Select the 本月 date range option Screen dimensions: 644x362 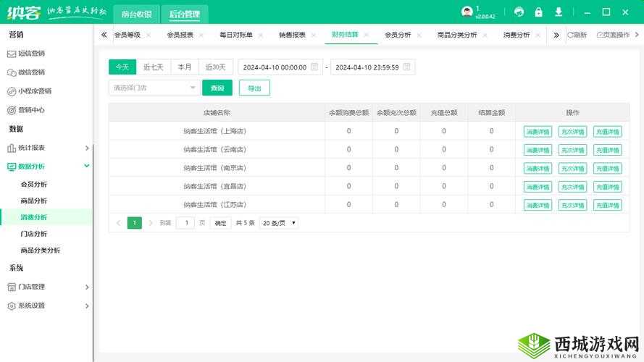185,67
